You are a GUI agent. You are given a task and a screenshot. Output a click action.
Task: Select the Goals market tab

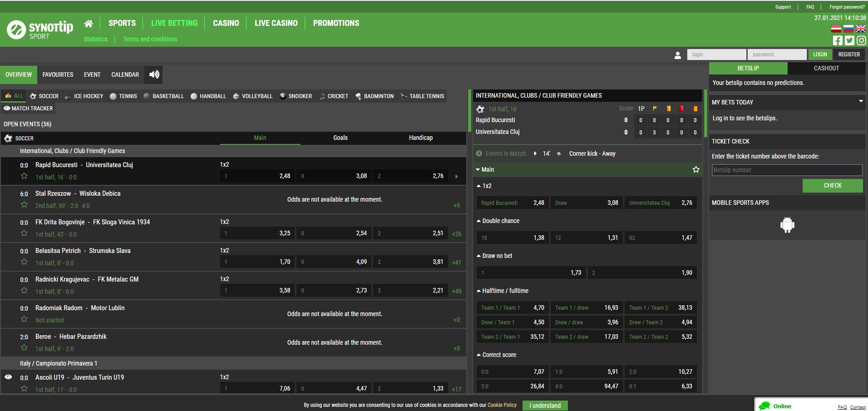point(340,138)
